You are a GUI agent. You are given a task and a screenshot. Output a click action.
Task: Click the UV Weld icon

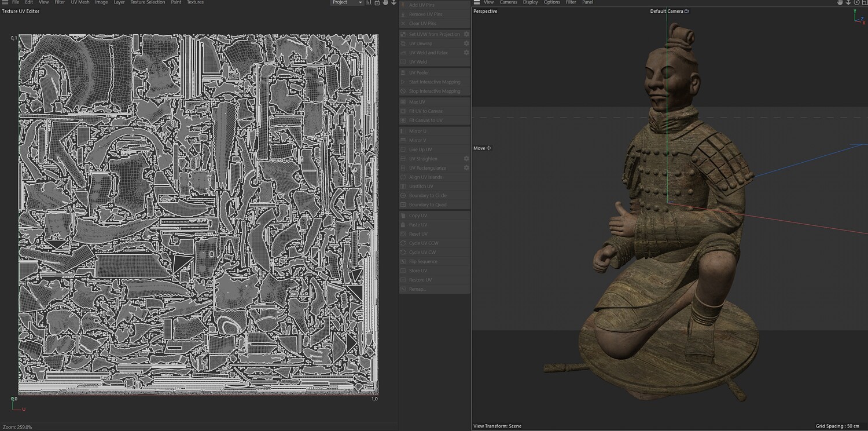403,62
